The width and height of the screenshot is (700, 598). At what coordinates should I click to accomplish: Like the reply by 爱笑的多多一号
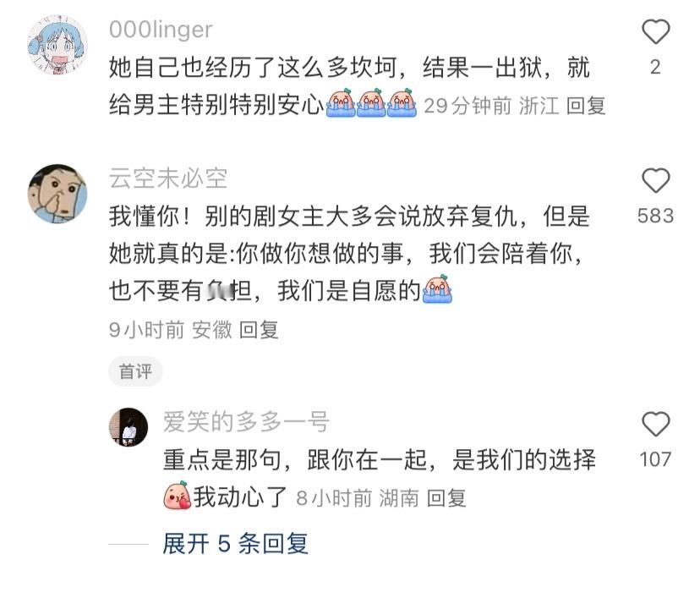655,425
